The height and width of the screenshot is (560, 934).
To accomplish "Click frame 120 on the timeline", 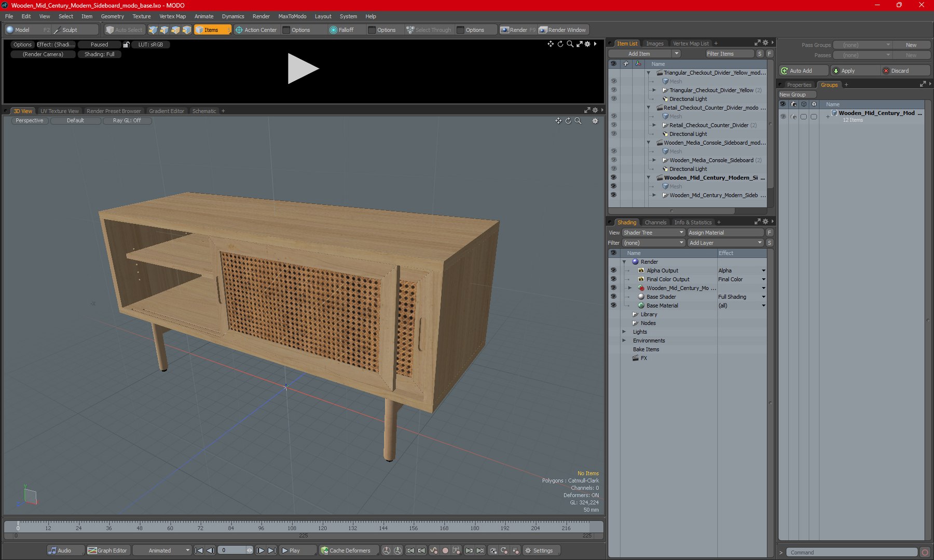I will [322, 528].
